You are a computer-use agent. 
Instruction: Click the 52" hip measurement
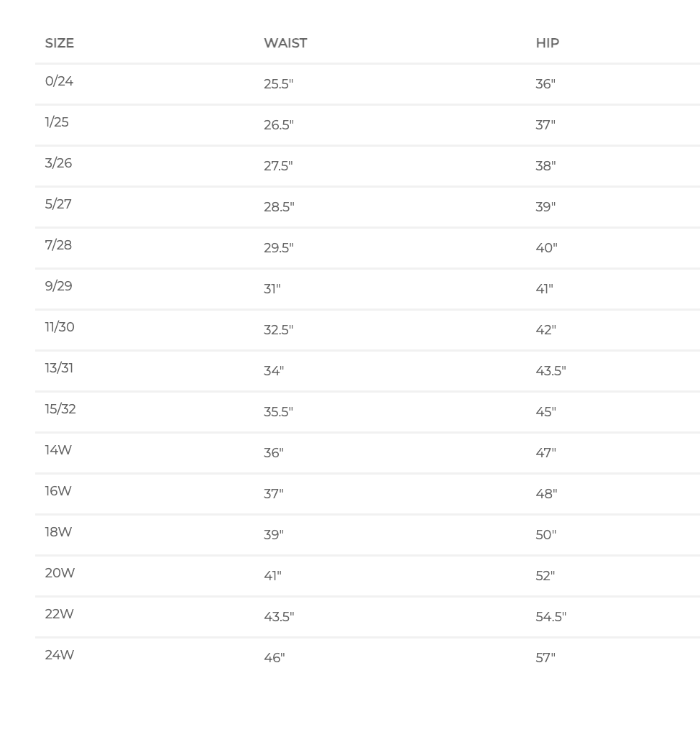545,576
